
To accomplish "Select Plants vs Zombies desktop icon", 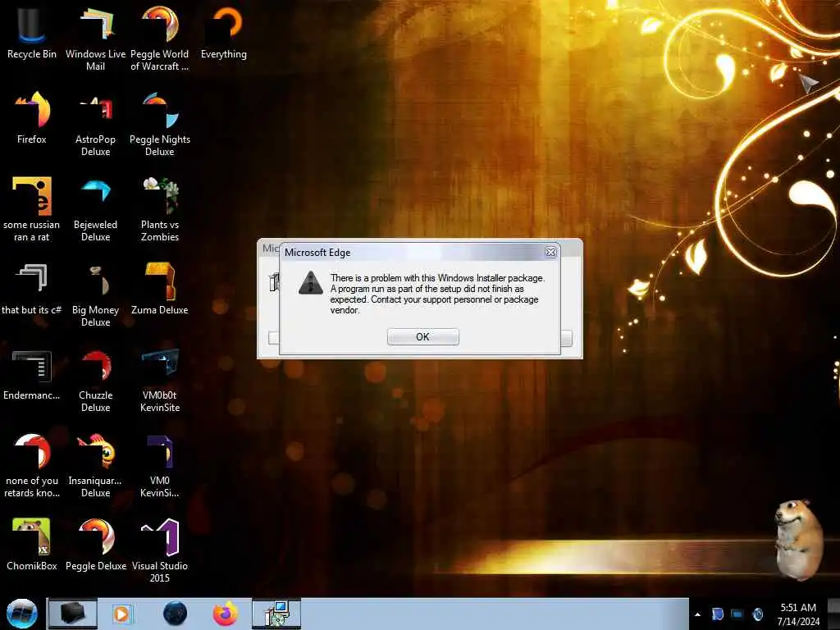I will coord(160,209).
